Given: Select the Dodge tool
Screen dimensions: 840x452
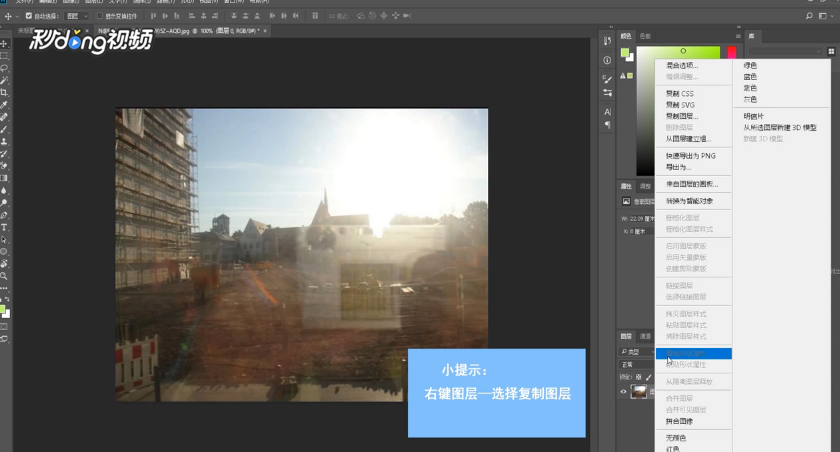Looking at the screenshot, I should (x=4, y=203).
